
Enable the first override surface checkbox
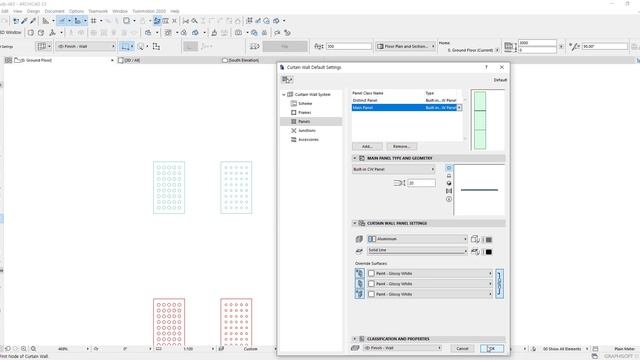tap(371, 273)
